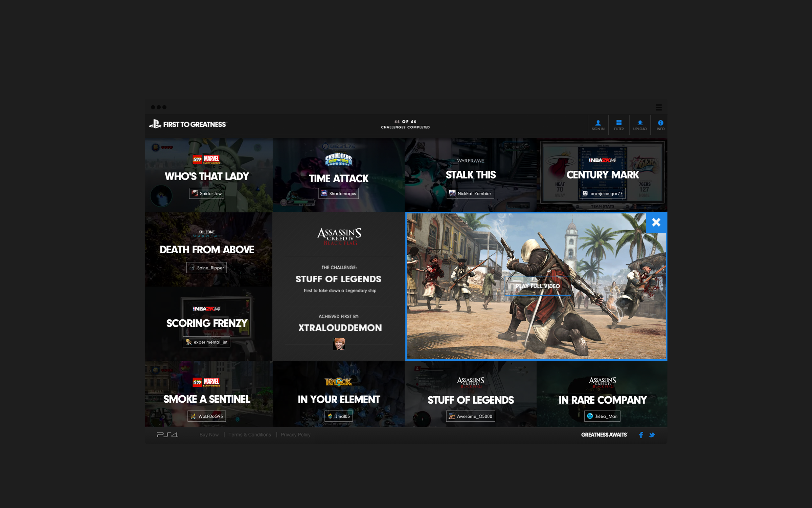Click the NickEatsZombiez user badge
The image size is (812, 508).
point(470,193)
